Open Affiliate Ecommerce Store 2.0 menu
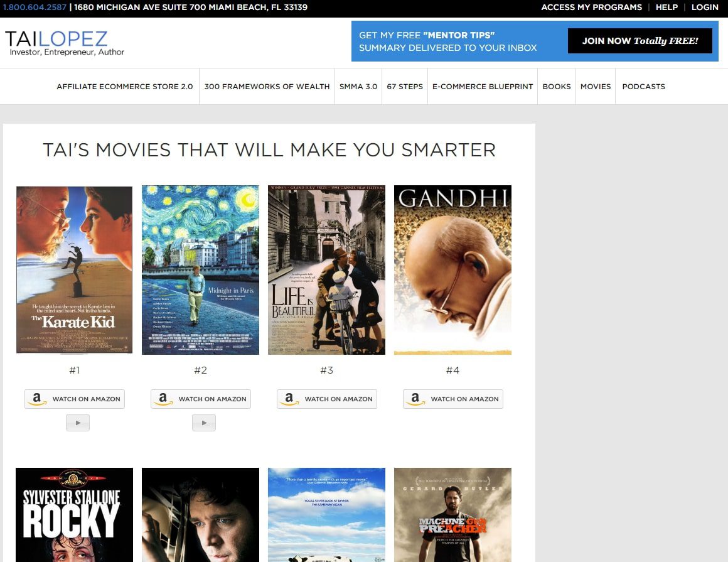The image size is (728, 562). 124,87
